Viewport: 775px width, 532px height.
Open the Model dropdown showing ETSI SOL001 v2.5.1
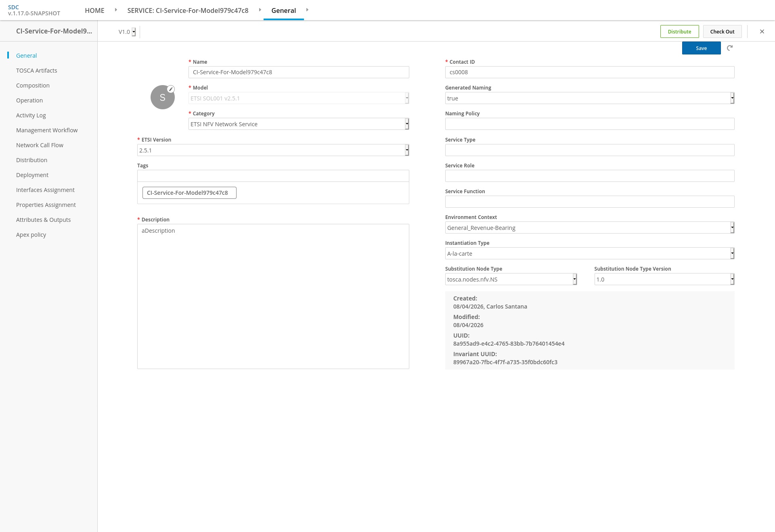(299, 98)
